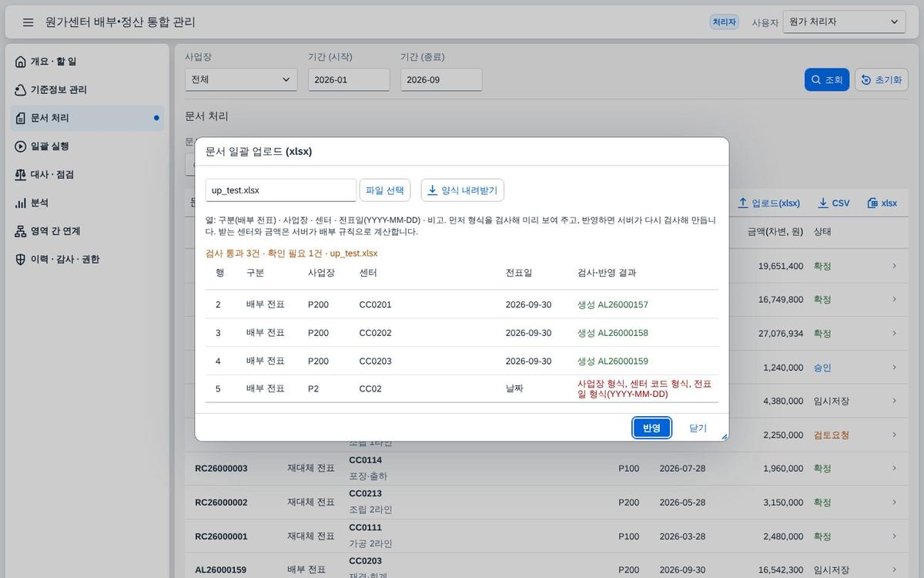Click the chevron on the 27,076,934 row
Viewport: 924px width, 578px height.
click(x=894, y=333)
